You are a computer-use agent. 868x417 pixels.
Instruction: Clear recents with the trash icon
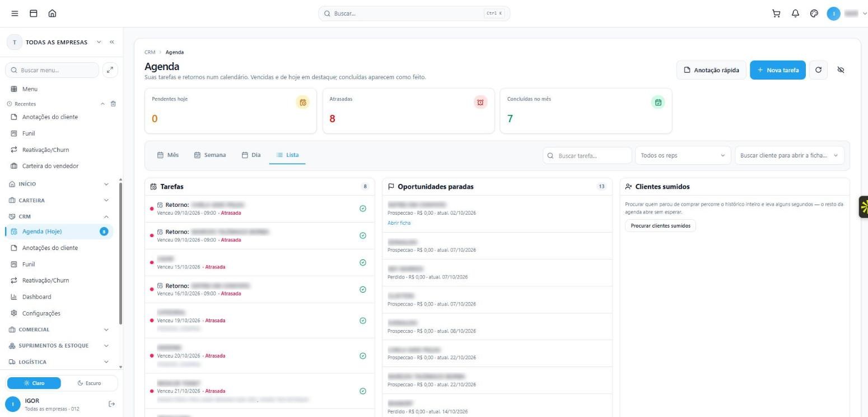(113, 104)
